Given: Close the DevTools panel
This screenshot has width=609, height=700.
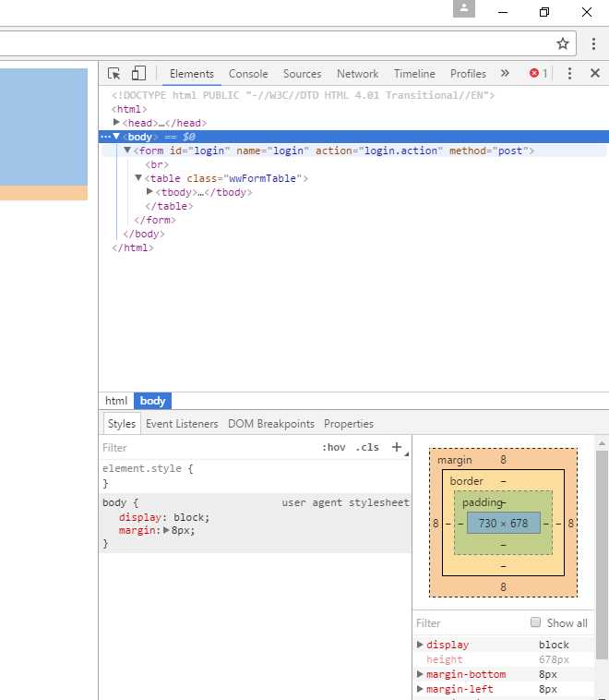Looking at the screenshot, I should (x=595, y=74).
